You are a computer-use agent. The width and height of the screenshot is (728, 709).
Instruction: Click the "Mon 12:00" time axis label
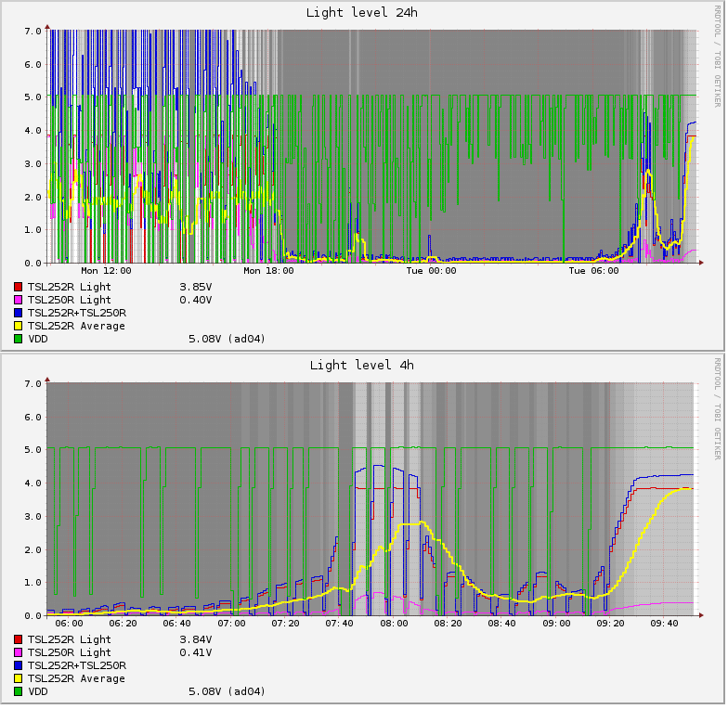pos(105,272)
